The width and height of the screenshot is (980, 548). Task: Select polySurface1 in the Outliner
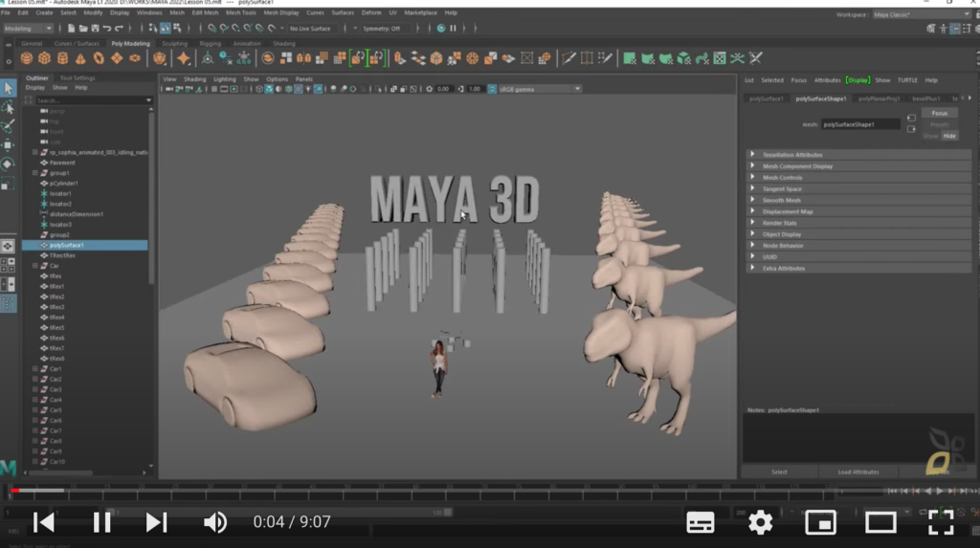pyautogui.click(x=85, y=246)
